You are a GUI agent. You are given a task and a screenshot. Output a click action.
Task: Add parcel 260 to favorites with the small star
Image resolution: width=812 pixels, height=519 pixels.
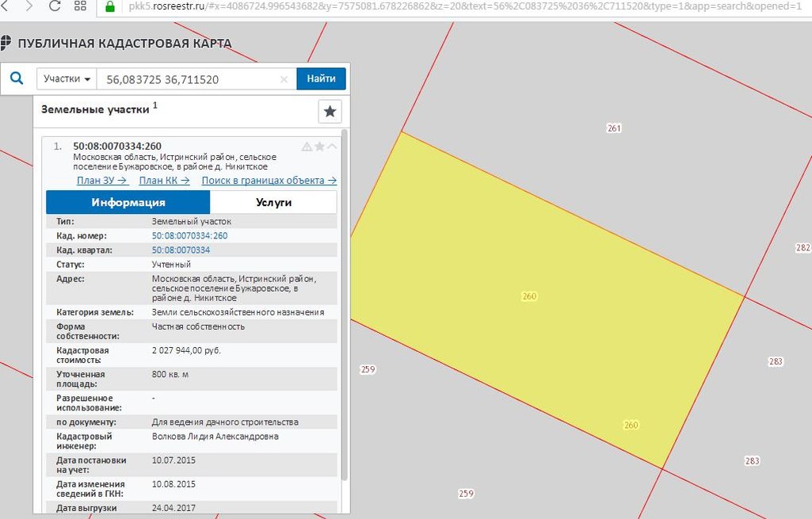[x=320, y=147]
